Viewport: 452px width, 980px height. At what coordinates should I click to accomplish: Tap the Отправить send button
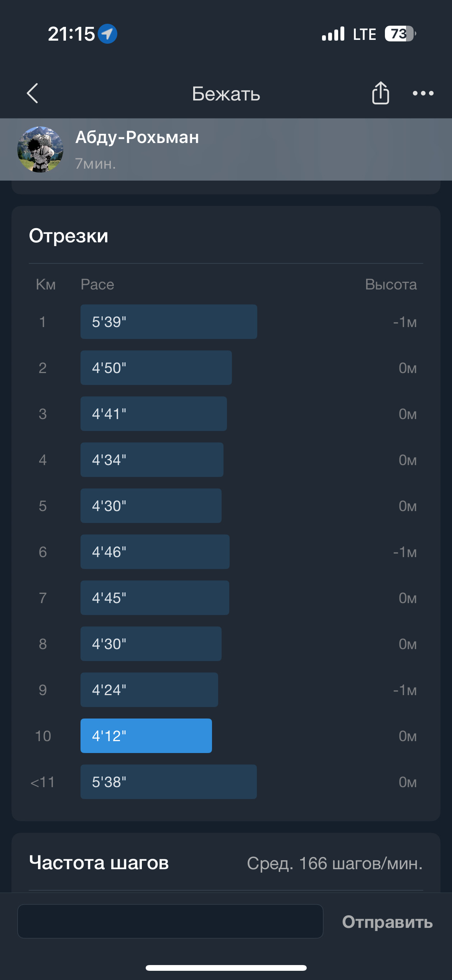[387, 922]
